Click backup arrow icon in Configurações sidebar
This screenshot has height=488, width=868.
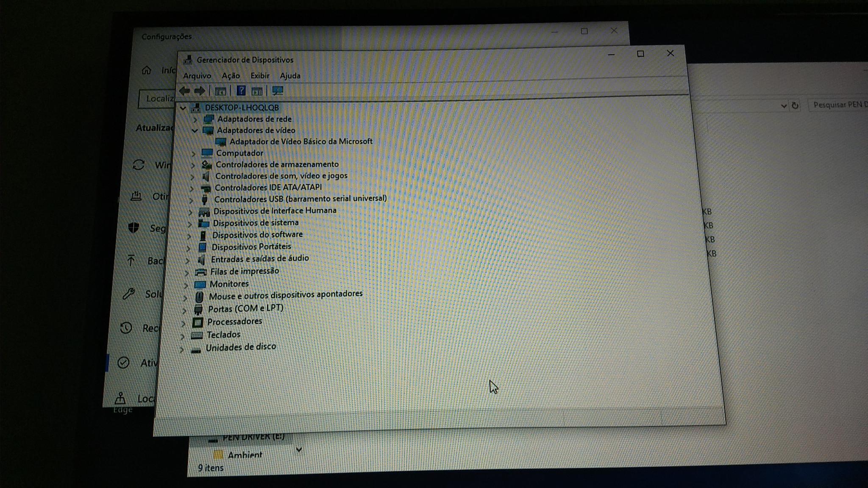point(131,260)
